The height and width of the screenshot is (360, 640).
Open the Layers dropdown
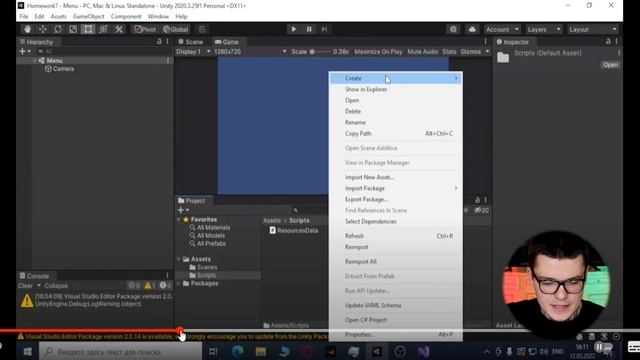pyautogui.click(x=543, y=29)
